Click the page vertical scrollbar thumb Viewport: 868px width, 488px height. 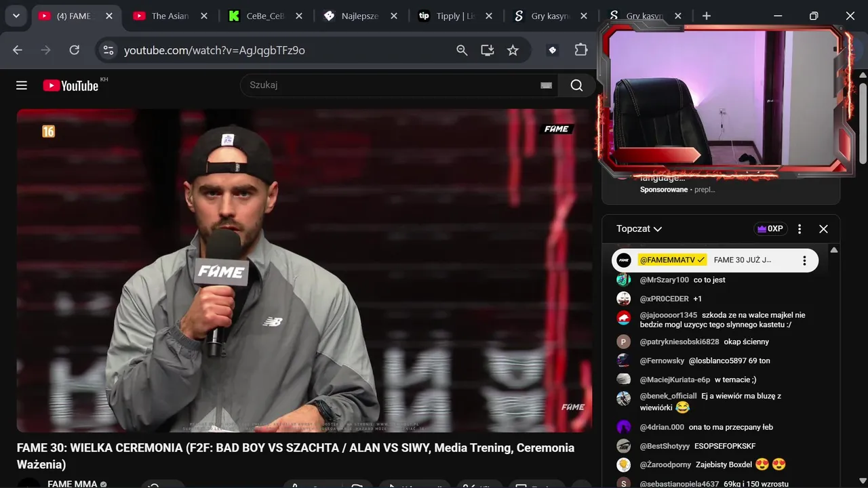click(x=863, y=123)
